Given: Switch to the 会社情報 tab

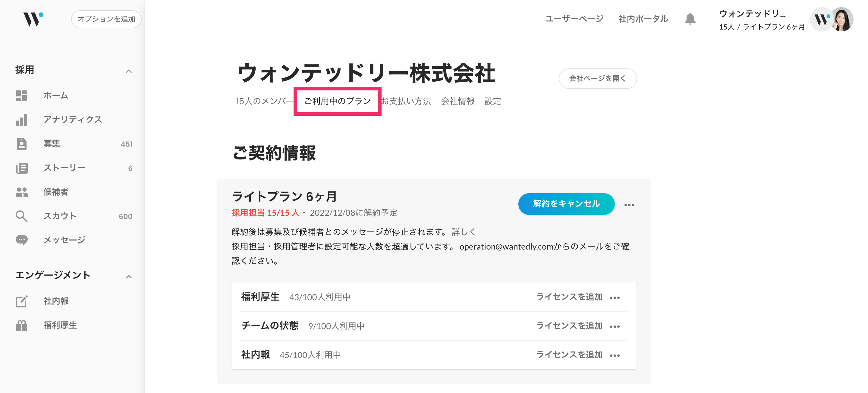Looking at the screenshot, I should tap(458, 101).
